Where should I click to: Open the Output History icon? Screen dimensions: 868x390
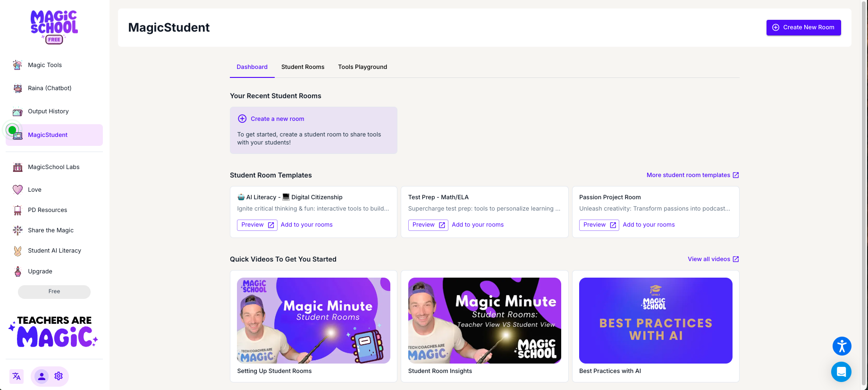pos(17,112)
